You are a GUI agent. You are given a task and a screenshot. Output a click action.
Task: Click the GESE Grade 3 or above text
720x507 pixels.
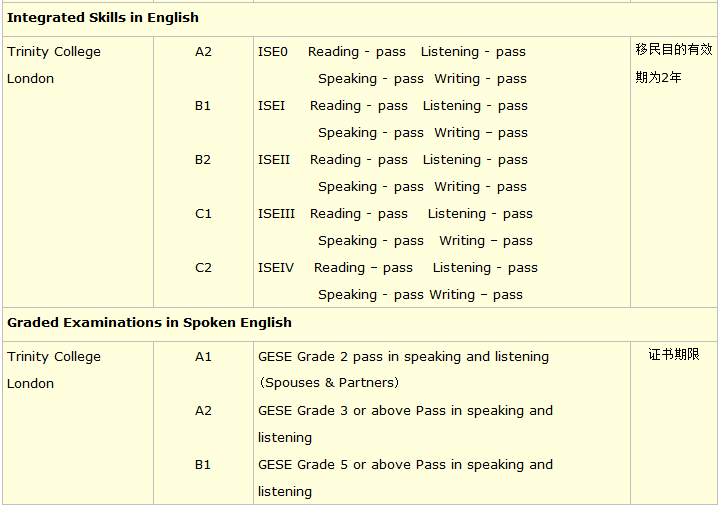coord(405,411)
